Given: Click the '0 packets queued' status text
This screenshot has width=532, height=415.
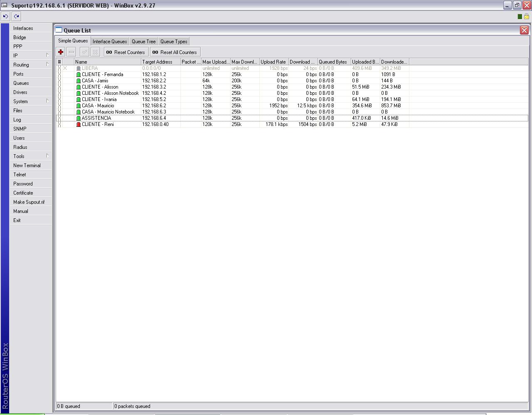Looking at the screenshot, I should pos(132,406).
